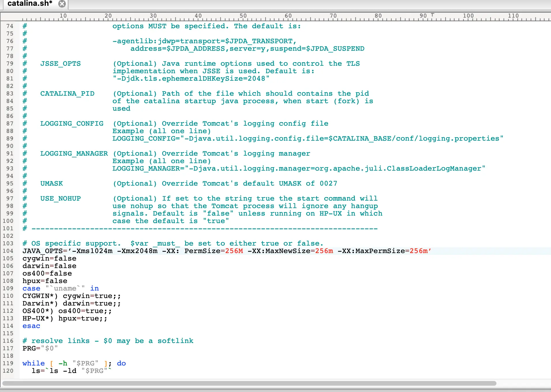Click the text os400=false
551x392 pixels.
47,274
